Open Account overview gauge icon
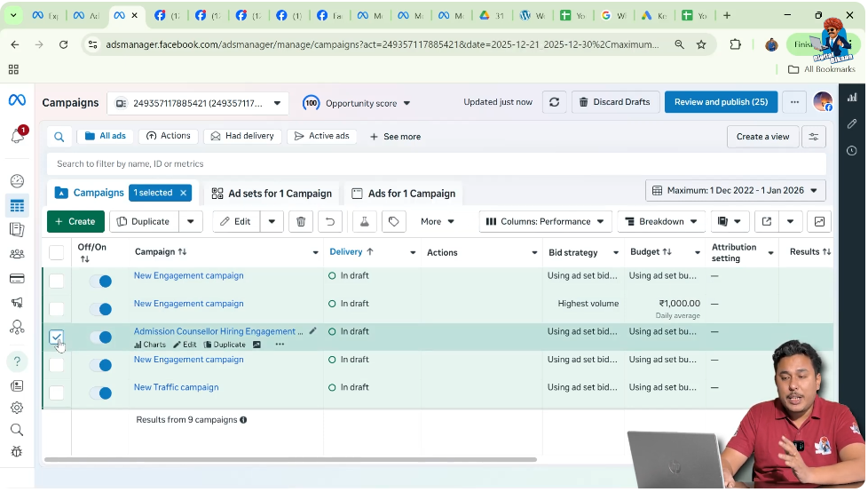The width and height of the screenshot is (868, 492). 17,181
